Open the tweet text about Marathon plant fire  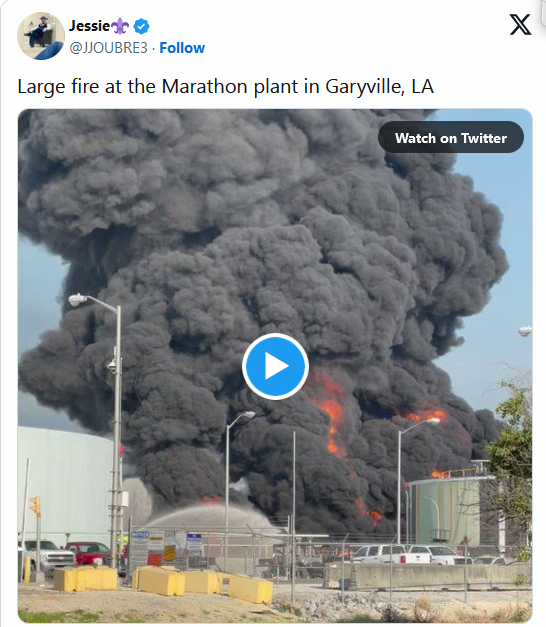point(225,87)
